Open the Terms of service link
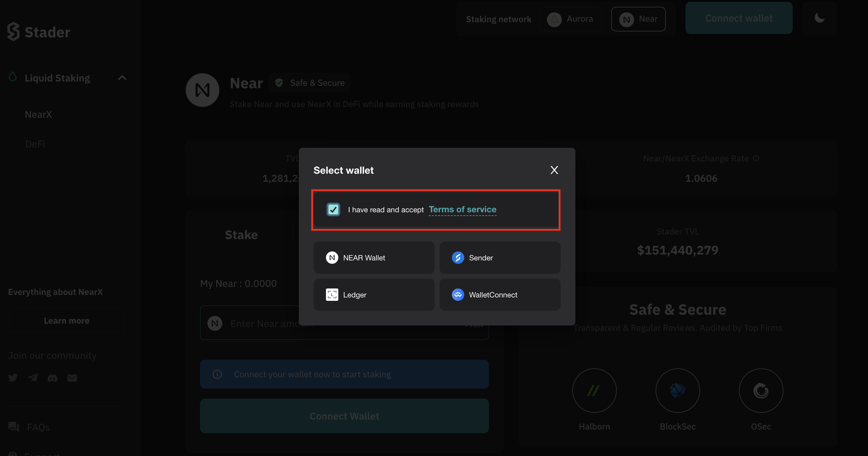Screen dimensions: 868x456 [x=462, y=209]
